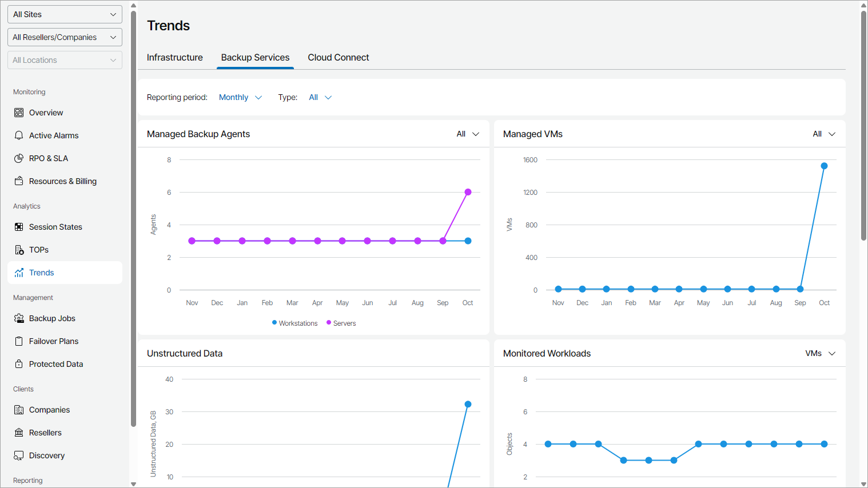
Task: Expand the All Sites dropdown
Action: [65, 14]
